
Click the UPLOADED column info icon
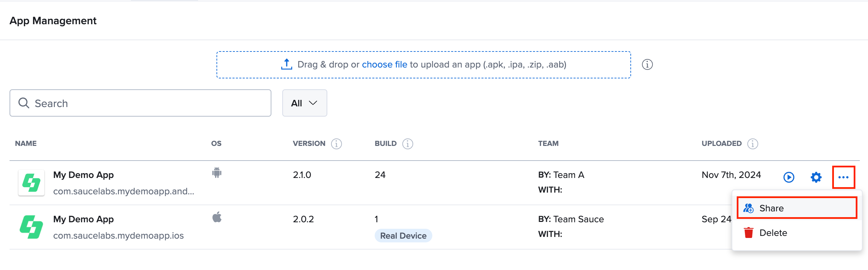coord(752,144)
